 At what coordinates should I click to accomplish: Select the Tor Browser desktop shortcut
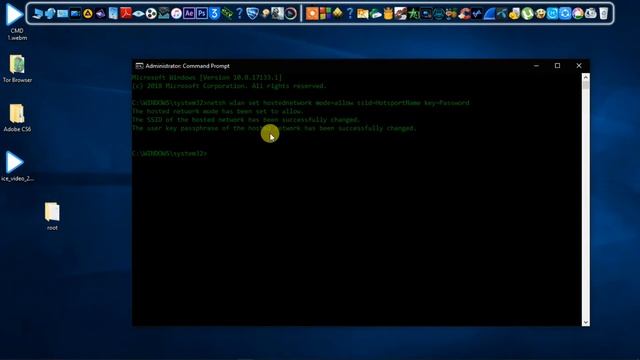pos(17,69)
